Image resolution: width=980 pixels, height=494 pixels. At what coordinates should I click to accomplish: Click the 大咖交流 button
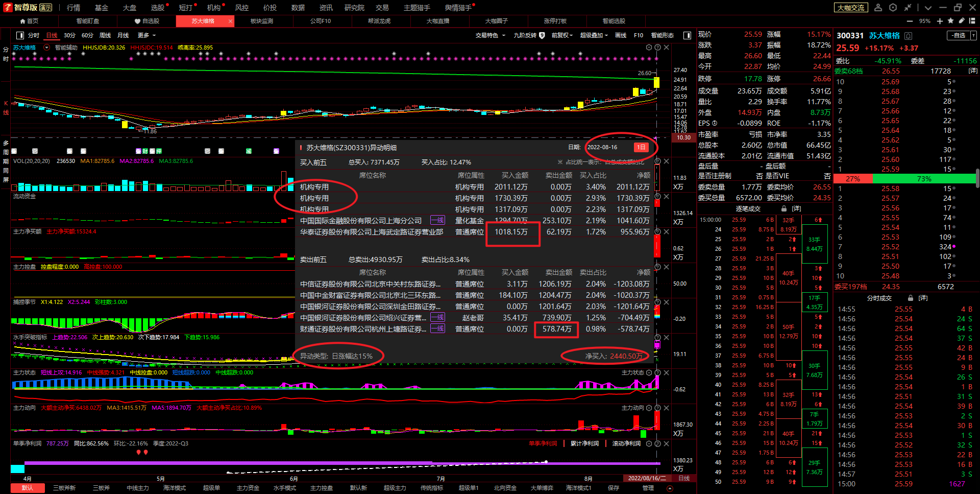[x=851, y=8]
